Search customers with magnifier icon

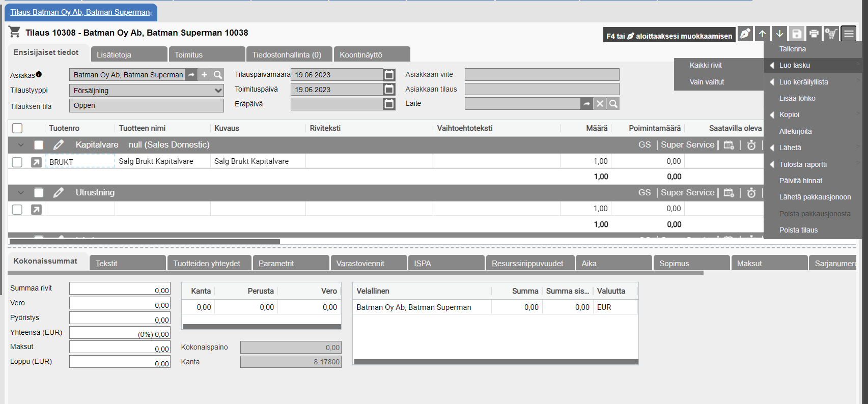tap(218, 75)
